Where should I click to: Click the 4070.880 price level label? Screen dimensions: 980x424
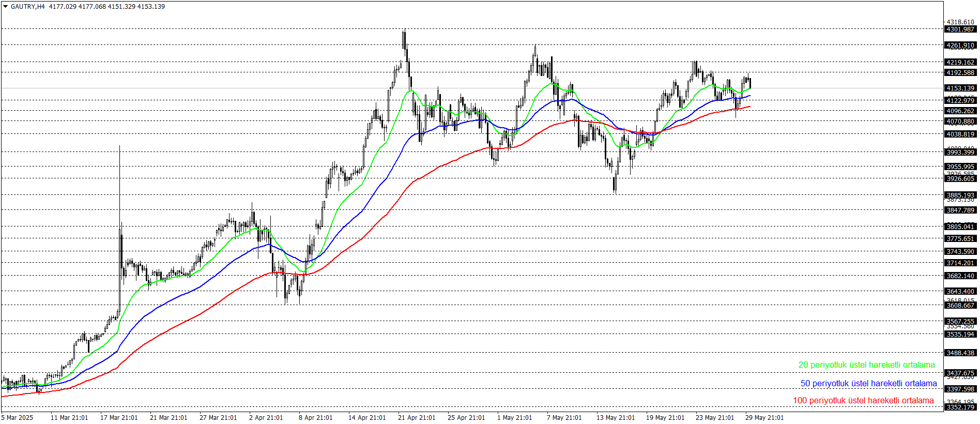point(960,122)
